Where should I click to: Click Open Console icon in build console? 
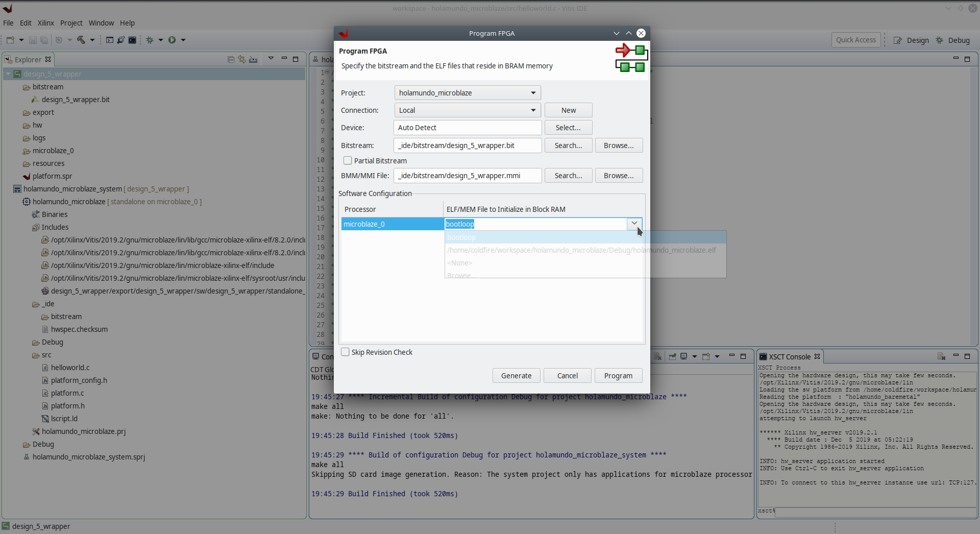click(706, 356)
